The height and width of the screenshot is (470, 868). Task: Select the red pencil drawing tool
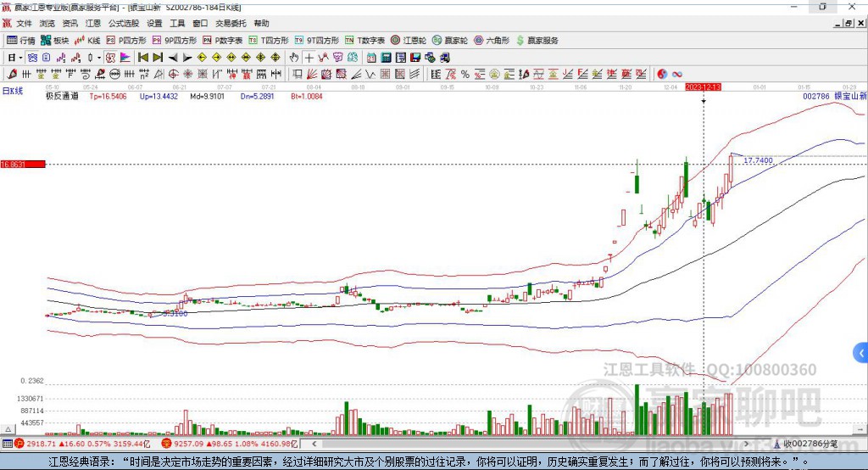pyautogui.click(x=12, y=75)
